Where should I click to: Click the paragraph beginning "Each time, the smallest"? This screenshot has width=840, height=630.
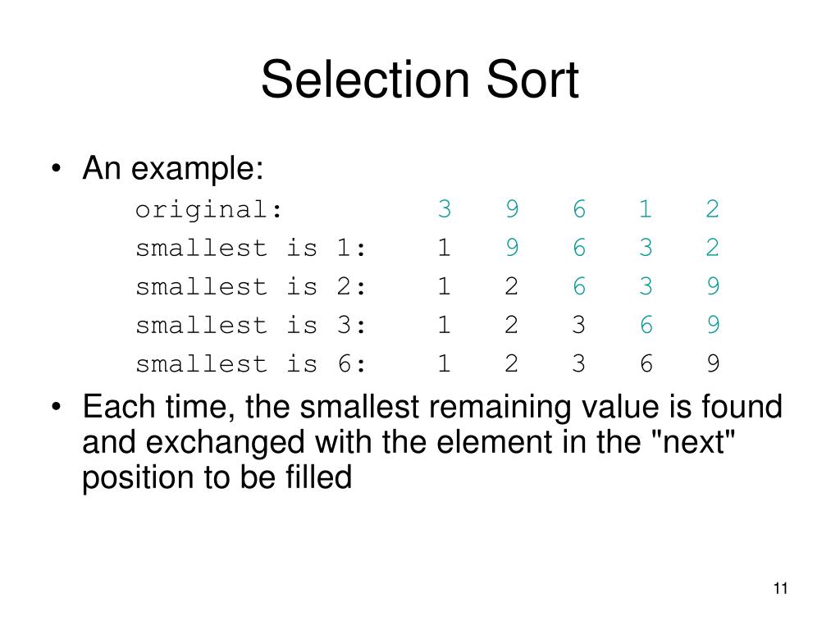[432, 442]
